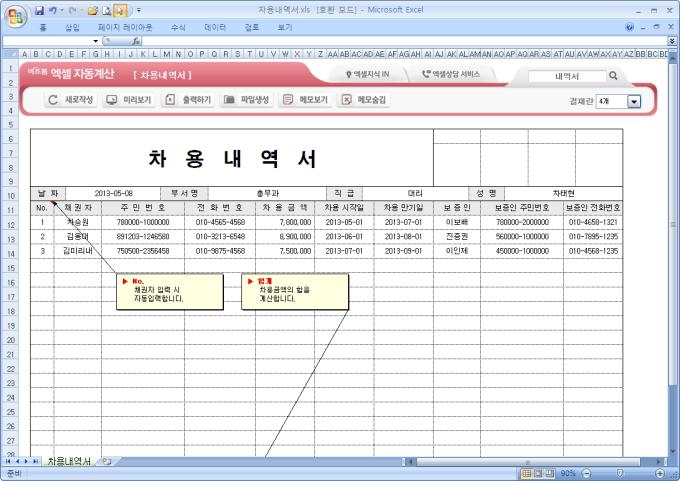680x481 pixels.
Task: Select guarantor 이인제 cell
Action: click(x=457, y=251)
